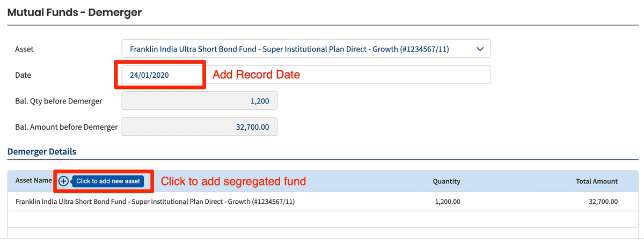Click the Bal. Qty before Demerger field
The width and height of the screenshot is (644, 244).
pyautogui.click(x=200, y=101)
